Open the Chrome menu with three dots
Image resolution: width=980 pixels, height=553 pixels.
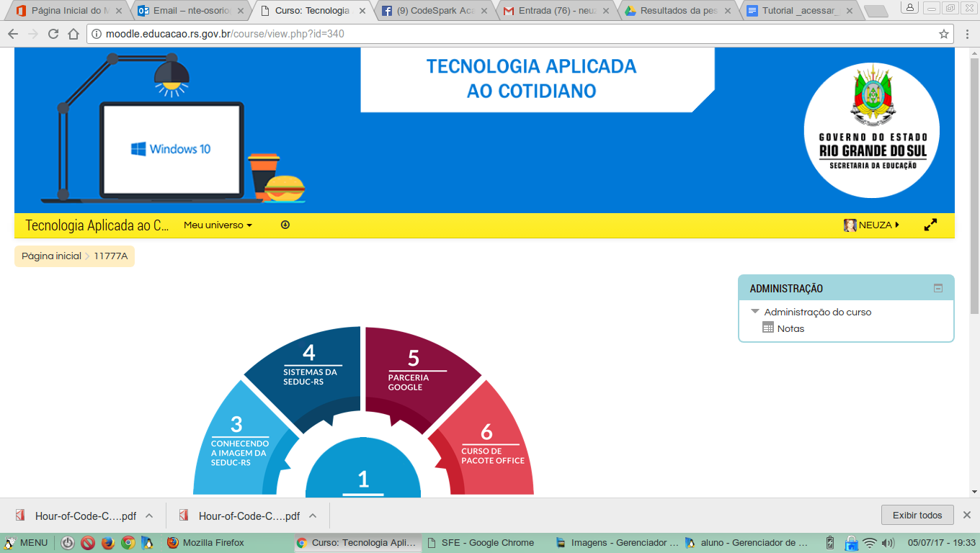968,34
